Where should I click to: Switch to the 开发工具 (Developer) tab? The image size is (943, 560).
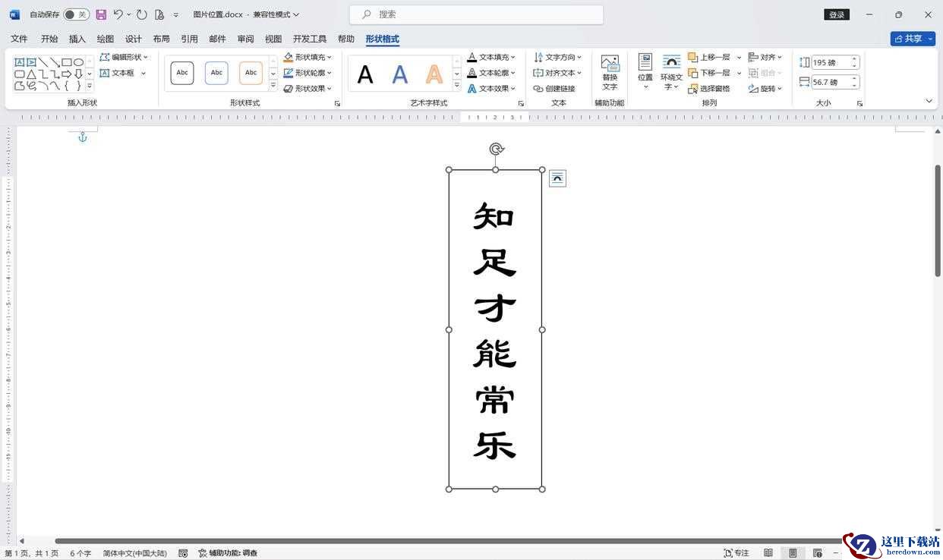coord(310,39)
